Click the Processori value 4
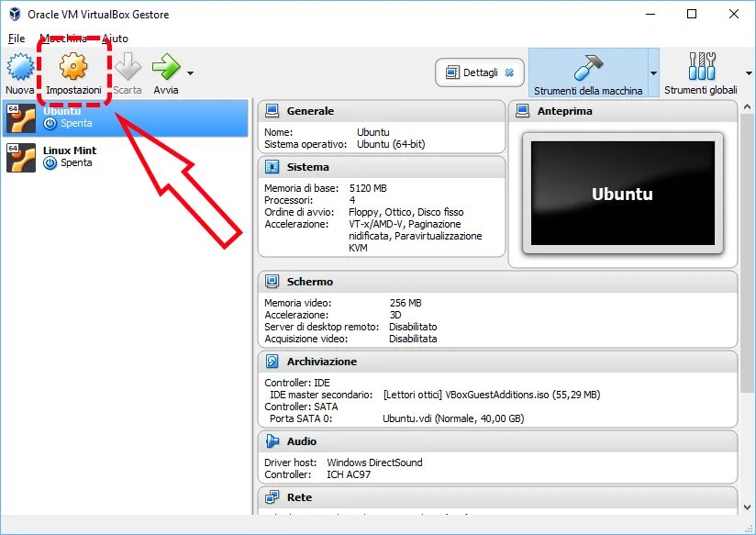This screenshot has width=756, height=535. [352, 200]
